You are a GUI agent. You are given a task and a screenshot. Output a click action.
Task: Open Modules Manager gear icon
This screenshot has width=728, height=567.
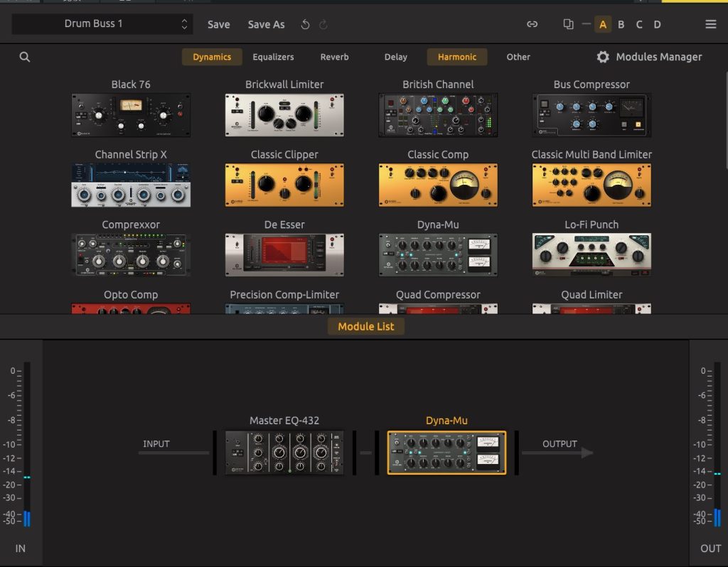pos(603,57)
